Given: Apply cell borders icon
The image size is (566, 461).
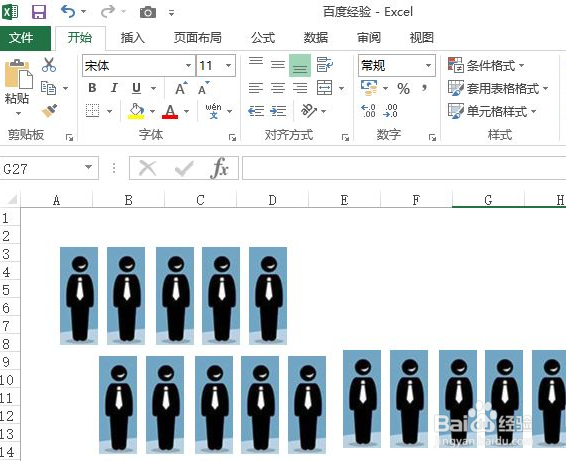Looking at the screenshot, I should click(x=92, y=111).
